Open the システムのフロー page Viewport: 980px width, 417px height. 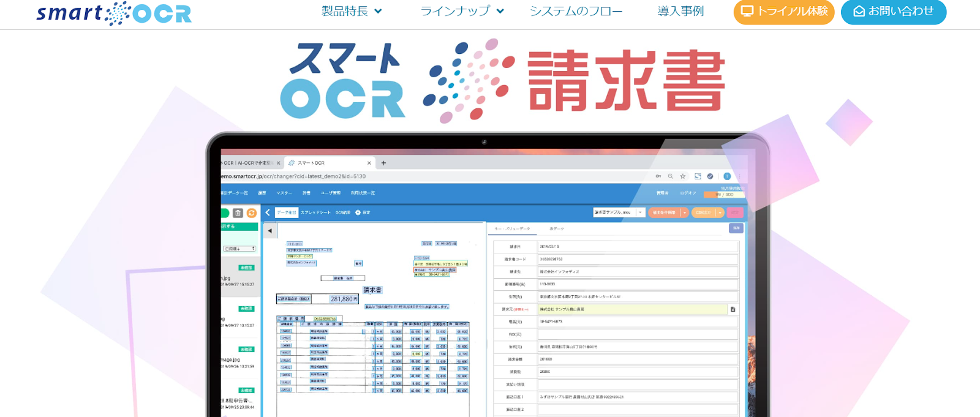pyautogui.click(x=576, y=11)
